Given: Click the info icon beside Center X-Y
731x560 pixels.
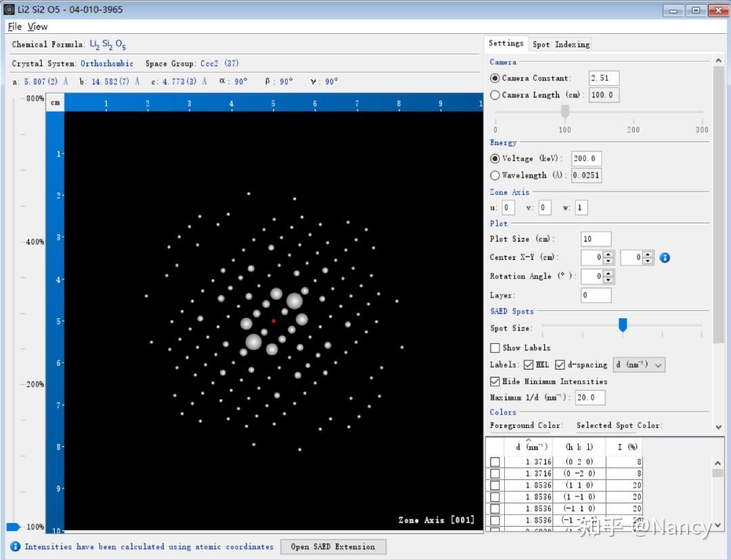Looking at the screenshot, I should point(665,257).
